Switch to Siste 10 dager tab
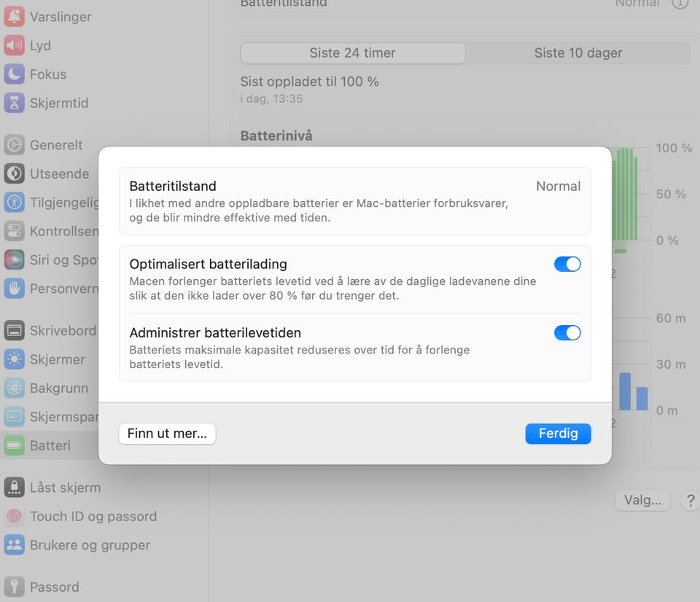Screen dimensions: 700x602 578,53
